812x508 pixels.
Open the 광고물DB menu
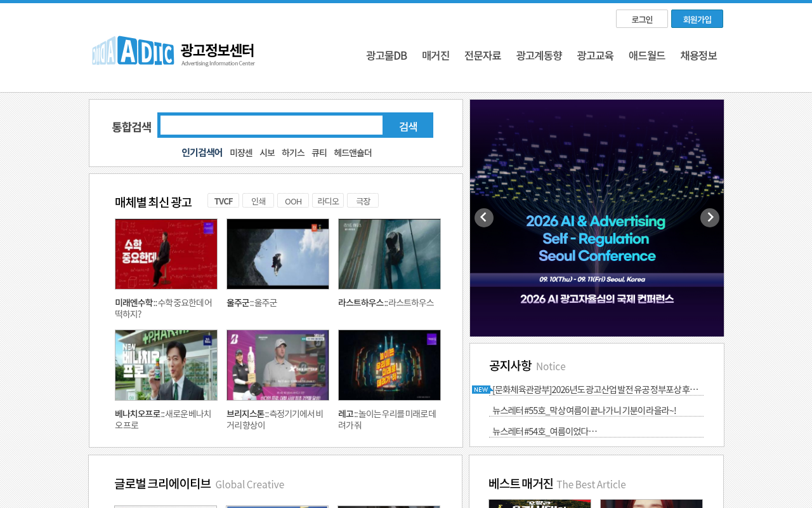point(386,55)
